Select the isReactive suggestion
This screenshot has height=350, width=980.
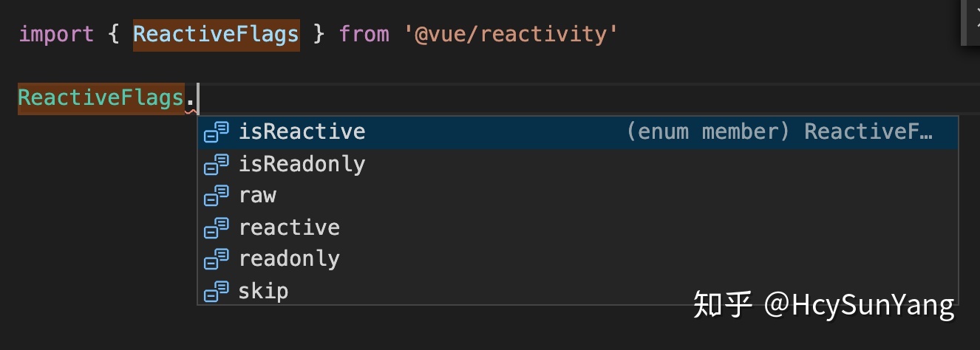click(x=578, y=132)
